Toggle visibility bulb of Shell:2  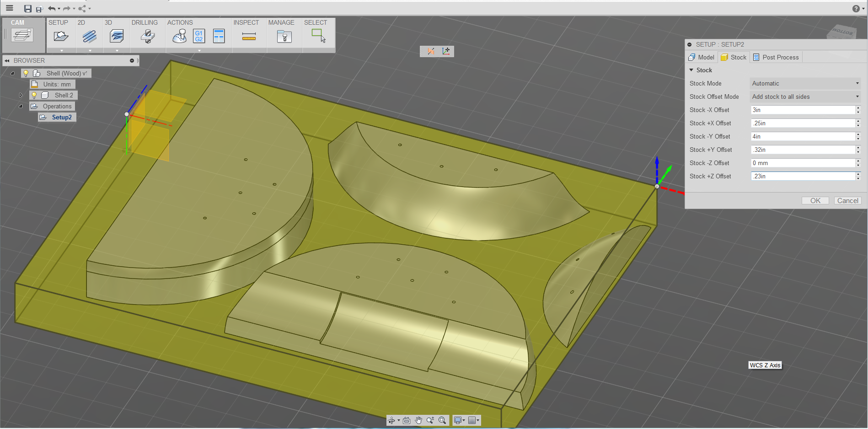click(34, 95)
